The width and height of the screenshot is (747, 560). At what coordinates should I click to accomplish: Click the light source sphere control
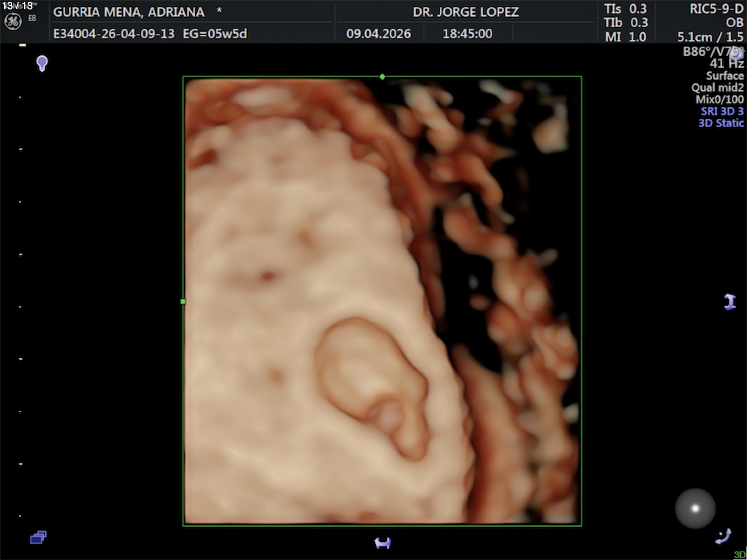695,508
